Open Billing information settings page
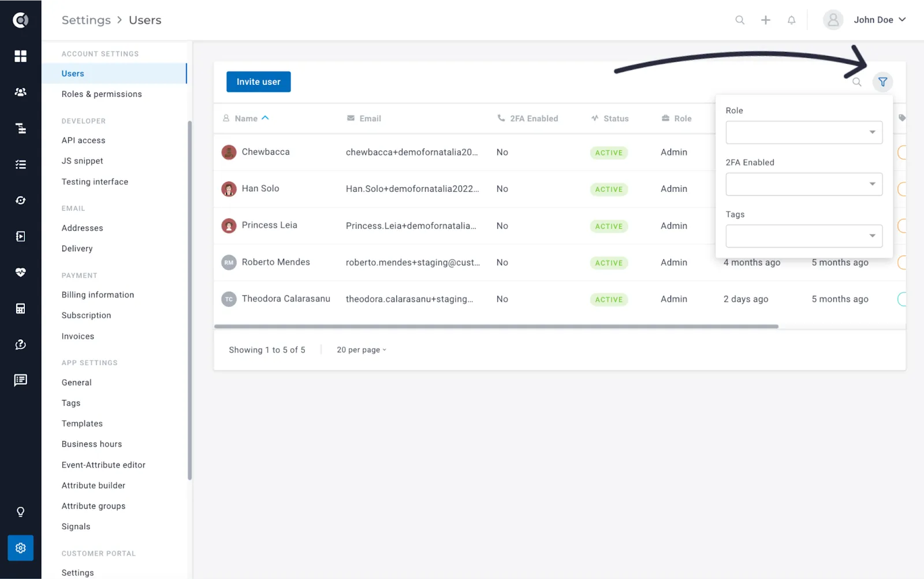 point(98,295)
